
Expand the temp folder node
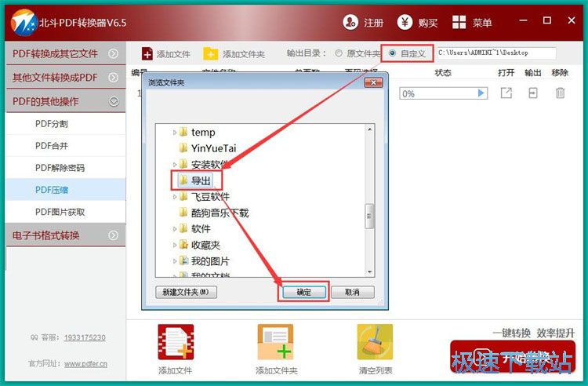click(x=174, y=133)
